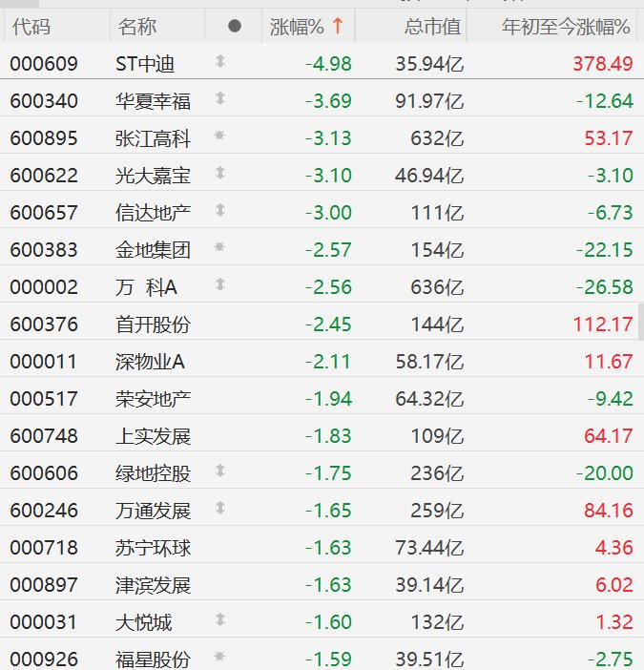Click the marker icon in 华夏幸福 row
Screen dimensions: 644x670
220,98
